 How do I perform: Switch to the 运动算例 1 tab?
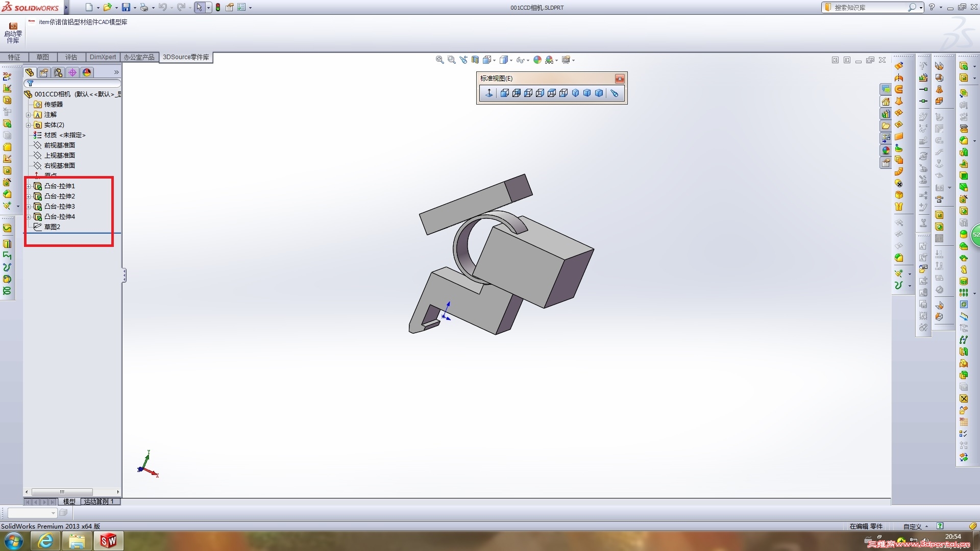(x=100, y=502)
